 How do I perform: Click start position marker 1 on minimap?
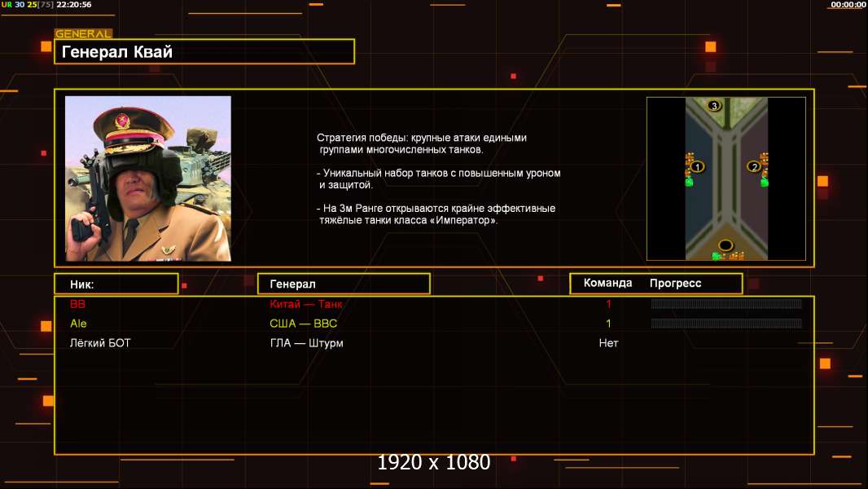pyautogui.click(x=698, y=167)
